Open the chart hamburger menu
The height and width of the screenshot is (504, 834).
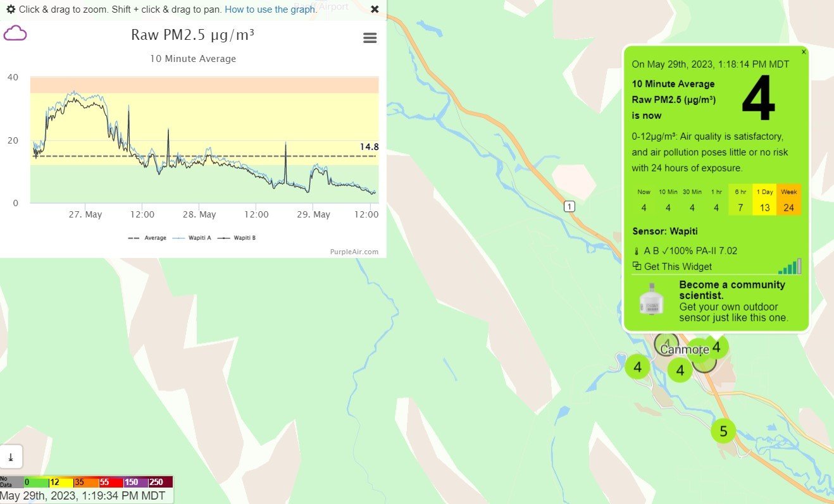click(x=370, y=38)
